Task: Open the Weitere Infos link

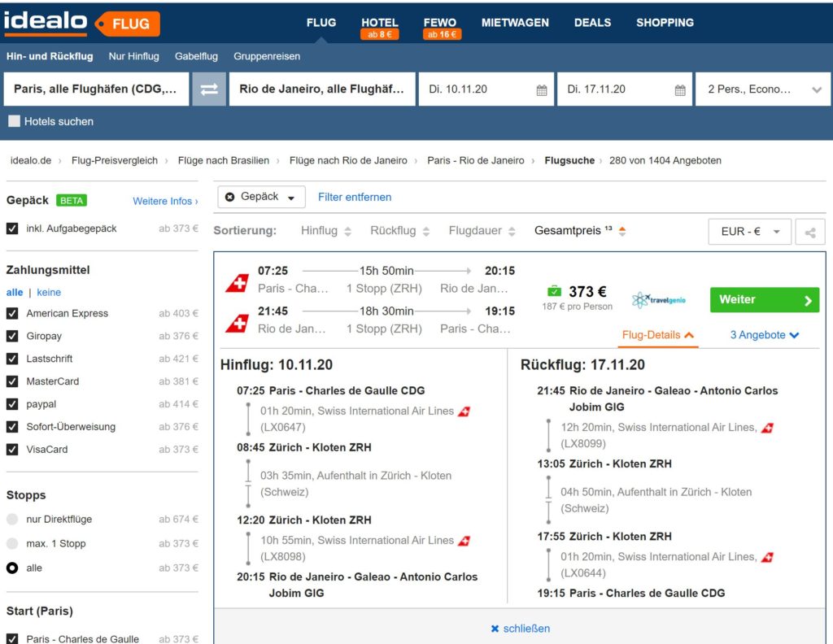Action: click(x=165, y=201)
